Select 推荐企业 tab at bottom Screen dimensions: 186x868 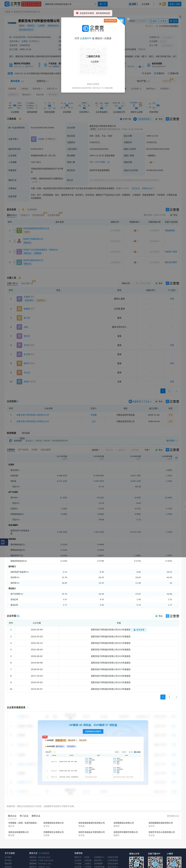[36, 816]
